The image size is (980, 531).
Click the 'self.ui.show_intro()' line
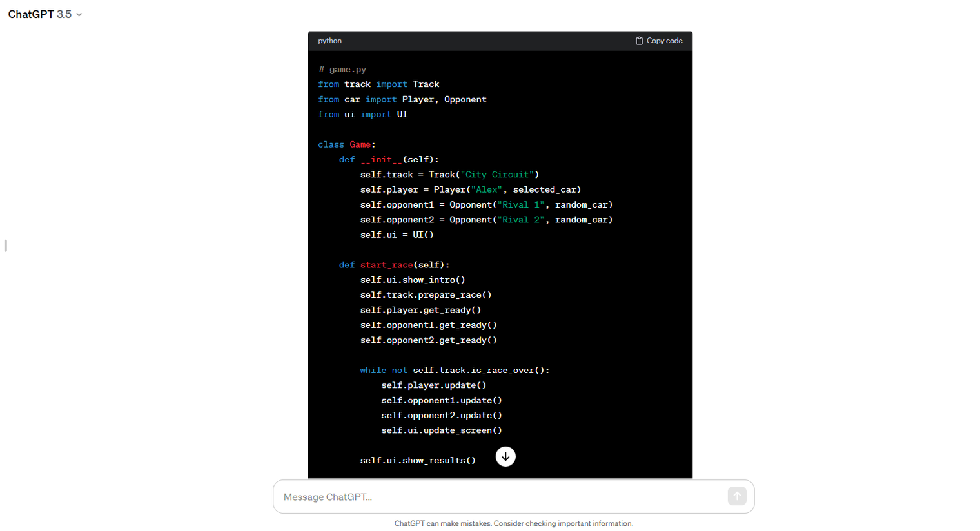[413, 280]
